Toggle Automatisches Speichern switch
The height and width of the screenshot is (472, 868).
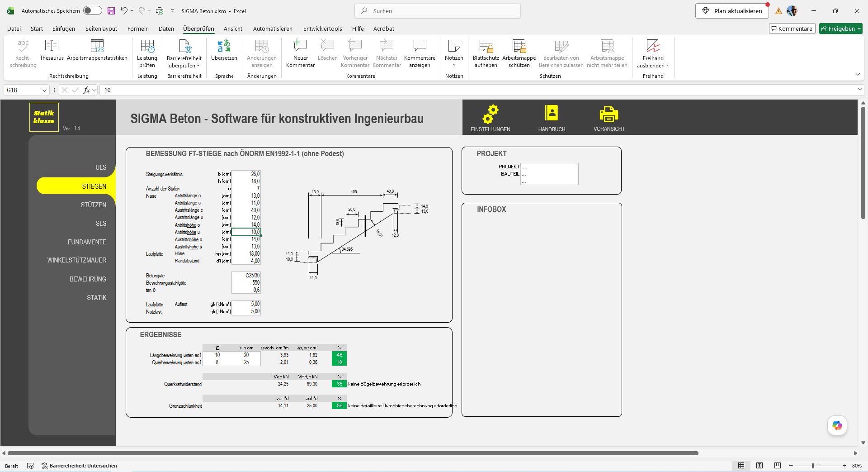(93, 11)
